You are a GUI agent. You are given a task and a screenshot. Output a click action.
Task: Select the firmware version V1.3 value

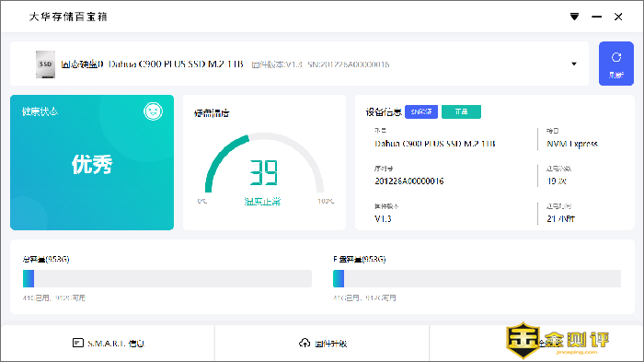click(383, 219)
